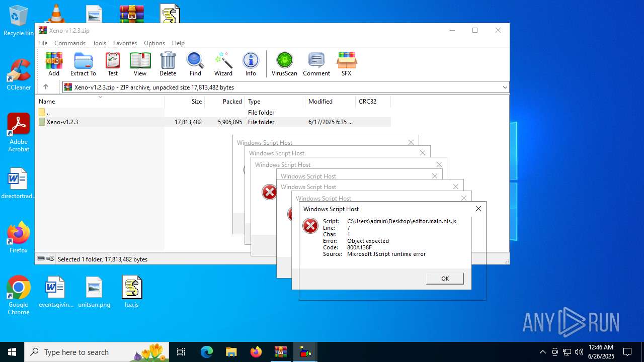Show archive Info
This screenshot has width=644, height=362.
[251, 64]
